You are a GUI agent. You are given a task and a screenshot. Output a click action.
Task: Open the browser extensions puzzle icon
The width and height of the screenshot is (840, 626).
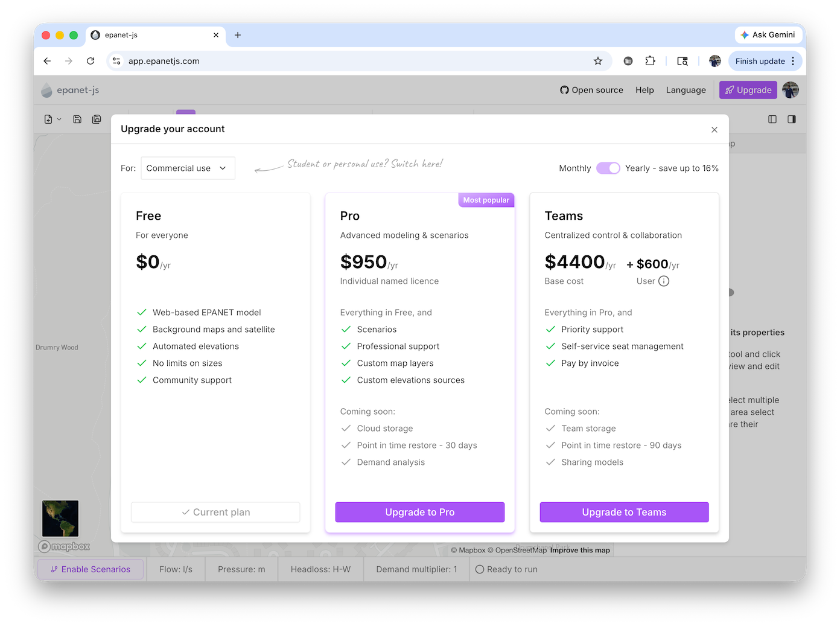[x=650, y=61]
